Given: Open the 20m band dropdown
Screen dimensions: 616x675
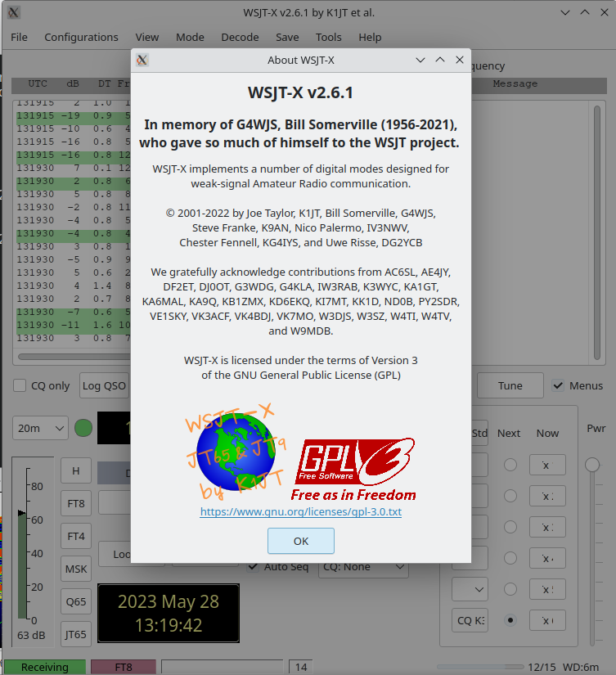Looking at the screenshot, I should [x=40, y=428].
